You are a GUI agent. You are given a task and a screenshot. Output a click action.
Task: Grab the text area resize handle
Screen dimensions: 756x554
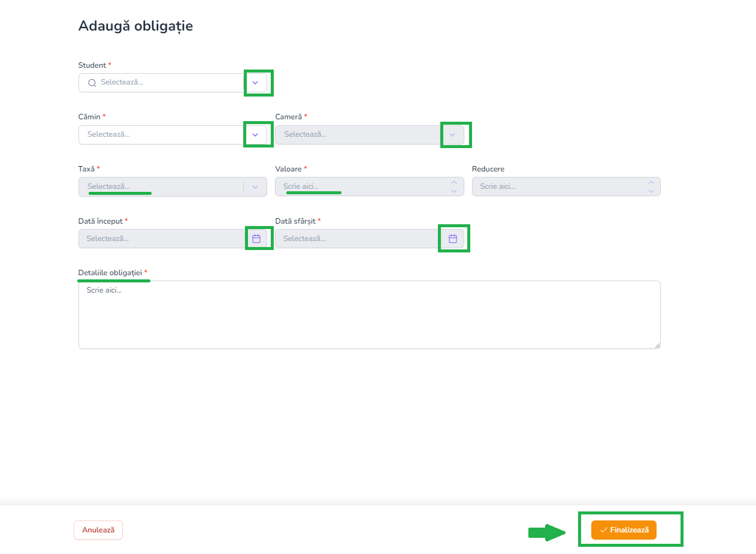657,345
